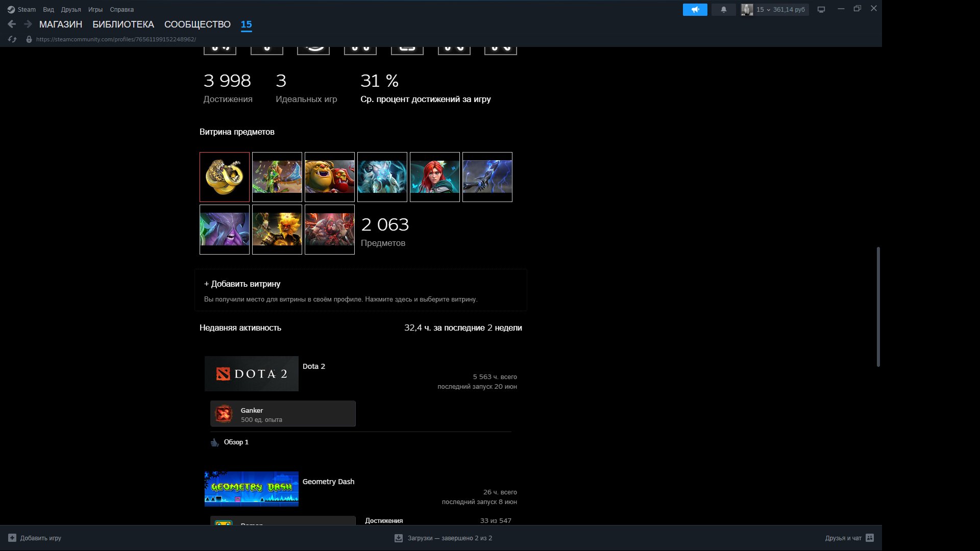Viewport: 980px width, 551px height.
Task: Reload the page with refresh icon
Action: (12, 39)
